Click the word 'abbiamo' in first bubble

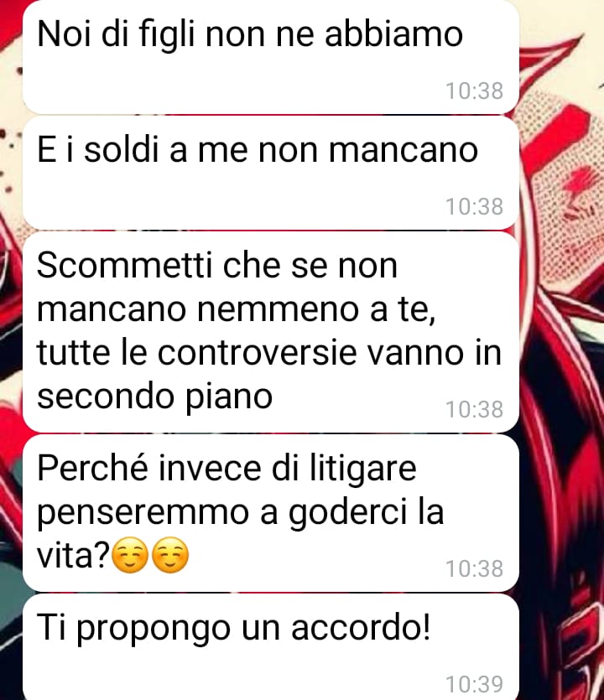coord(393,34)
